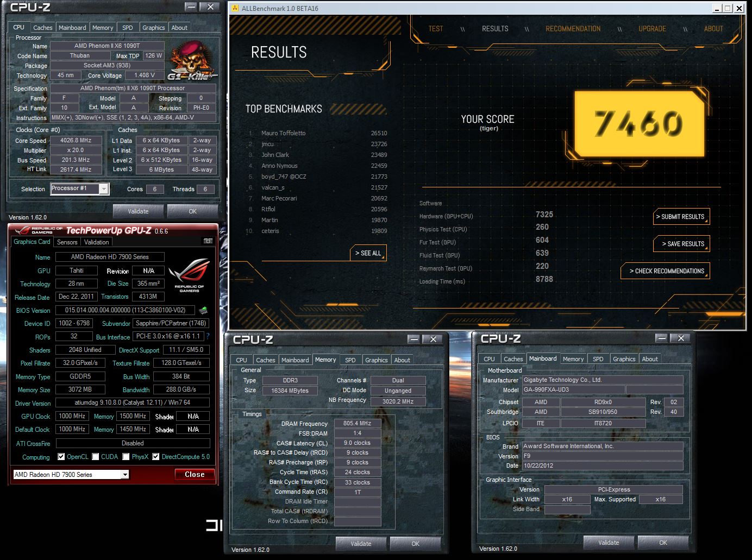The height and width of the screenshot is (560, 752).
Task: Click the GPU Clock value 1000 MHz
Action: pos(72,416)
